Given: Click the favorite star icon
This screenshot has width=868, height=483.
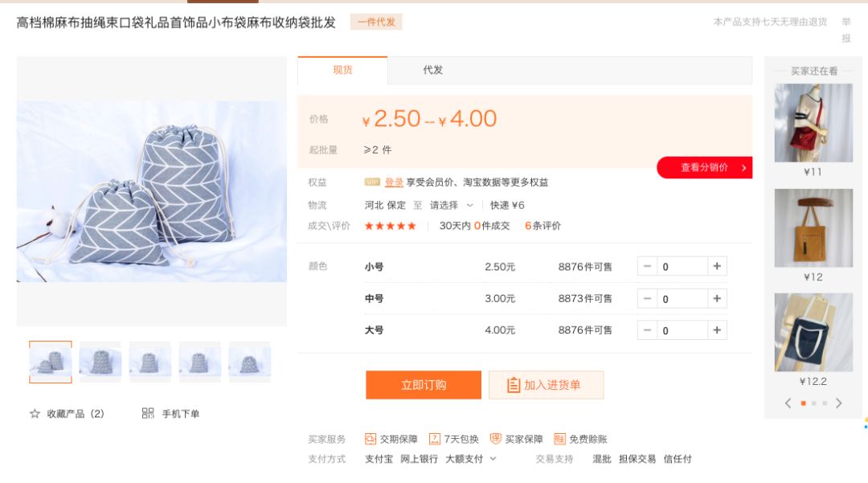Looking at the screenshot, I should pyautogui.click(x=35, y=414).
